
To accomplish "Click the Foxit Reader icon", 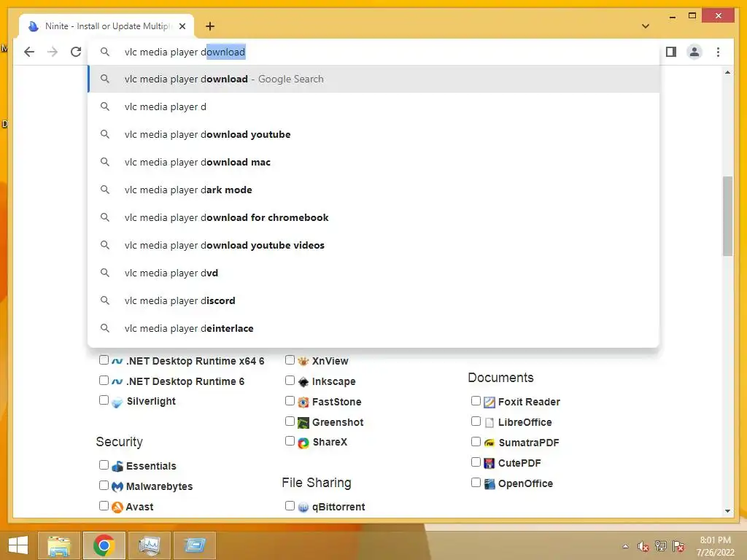I will click(x=489, y=402).
